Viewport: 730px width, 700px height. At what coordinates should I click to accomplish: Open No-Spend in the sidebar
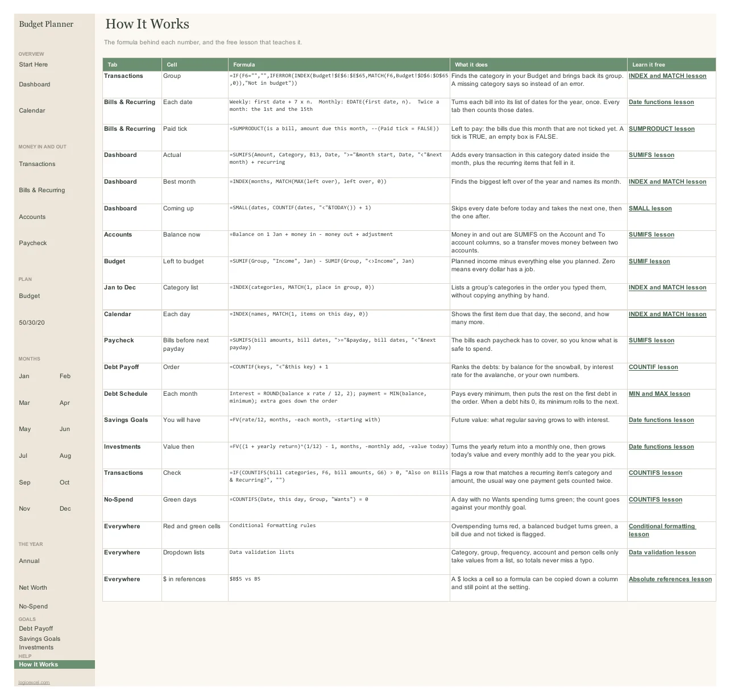[x=34, y=607]
